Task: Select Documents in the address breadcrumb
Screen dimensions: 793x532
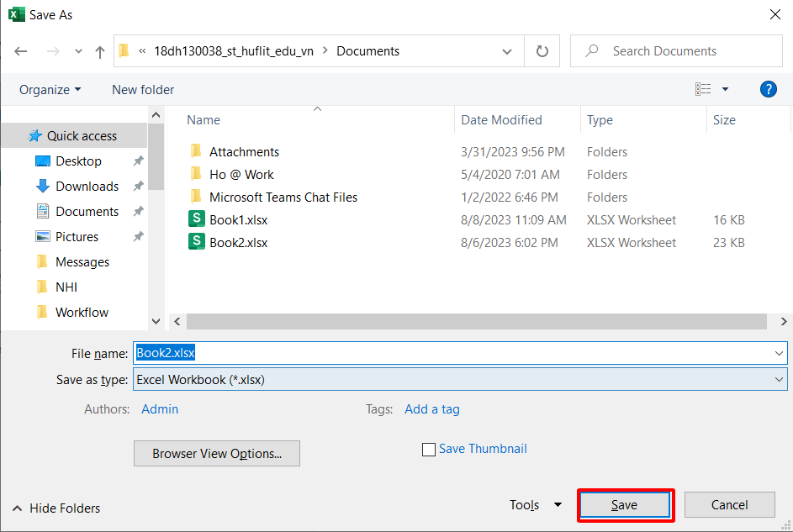Action: click(x=370, y=50)
